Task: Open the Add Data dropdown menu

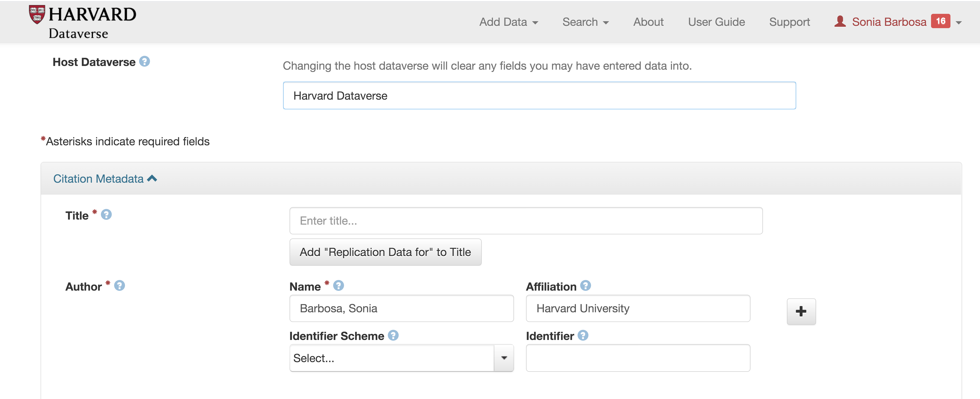Action: 509,22
